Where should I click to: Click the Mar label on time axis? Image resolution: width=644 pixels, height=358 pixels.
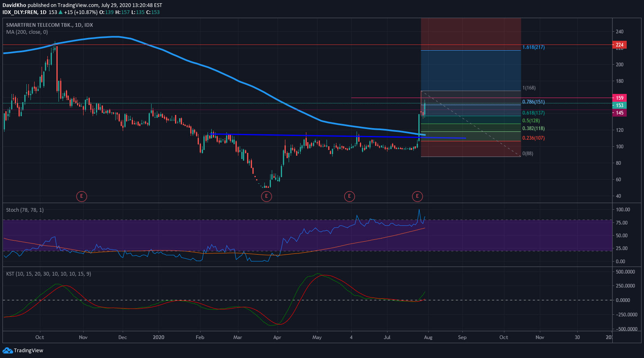tap(238, 337)
